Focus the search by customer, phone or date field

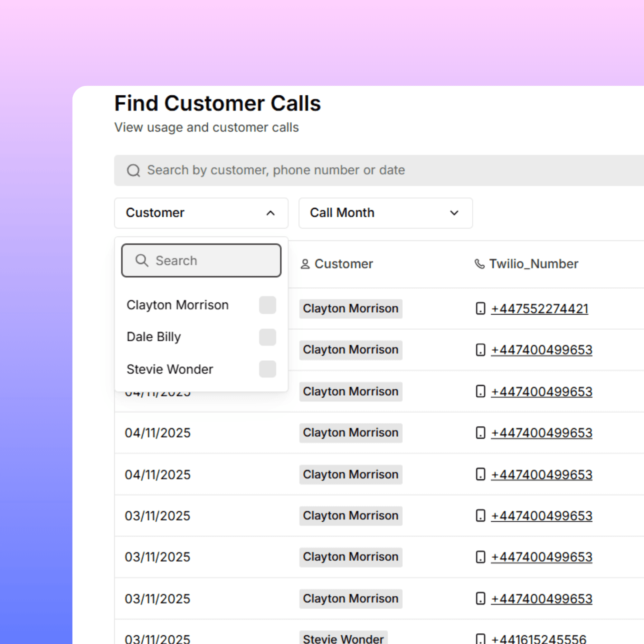pyautogui.click(x=367, y=170)
